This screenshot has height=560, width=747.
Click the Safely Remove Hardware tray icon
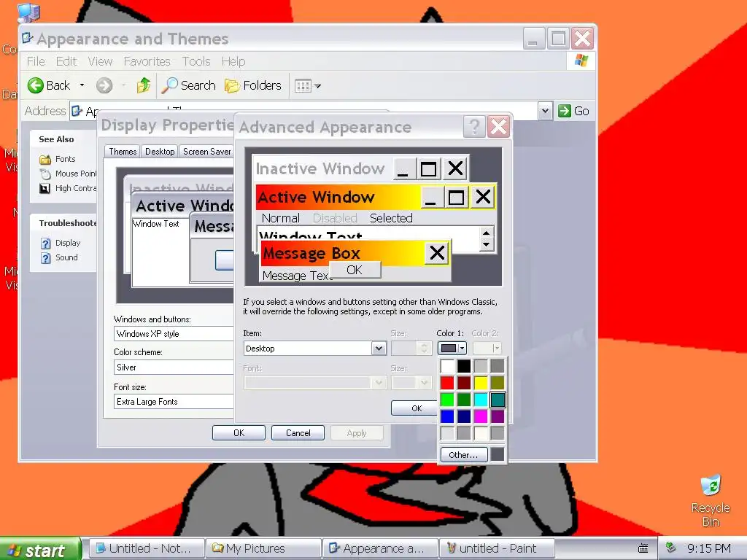(671, 548)
